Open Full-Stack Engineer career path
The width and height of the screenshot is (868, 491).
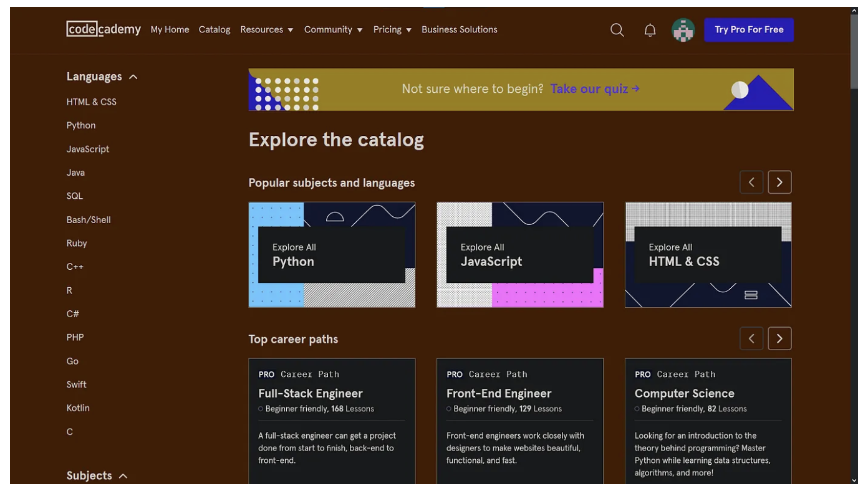332,421
